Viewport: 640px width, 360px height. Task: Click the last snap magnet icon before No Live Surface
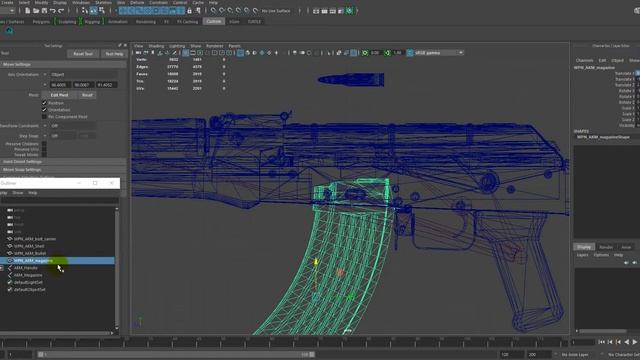coord(256,11)
